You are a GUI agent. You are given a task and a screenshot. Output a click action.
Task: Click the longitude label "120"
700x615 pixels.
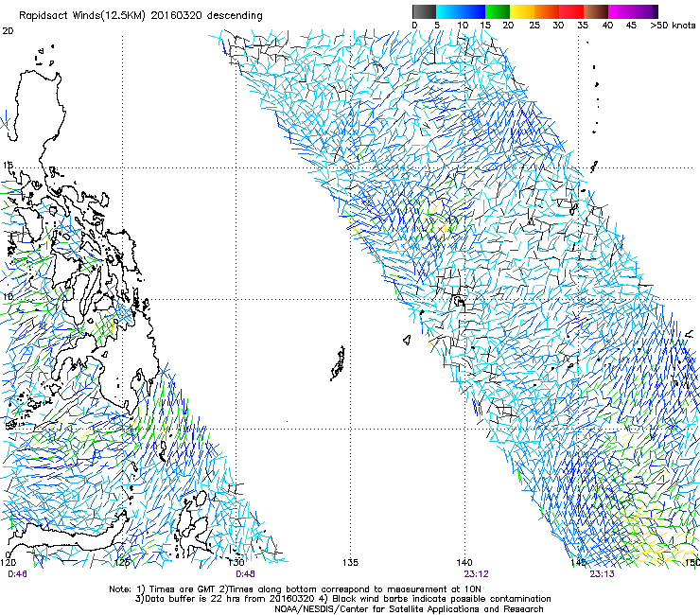pos(8,562)
